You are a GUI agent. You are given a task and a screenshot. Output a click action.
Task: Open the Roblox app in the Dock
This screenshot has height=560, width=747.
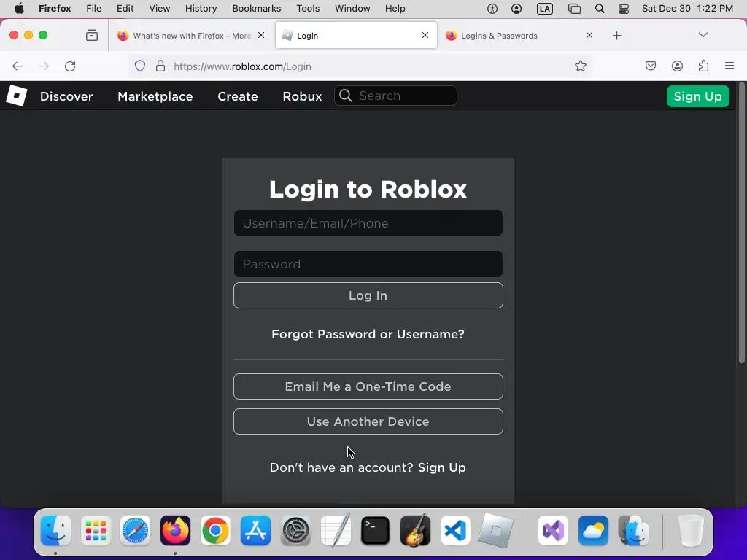[x=495, y=530]
